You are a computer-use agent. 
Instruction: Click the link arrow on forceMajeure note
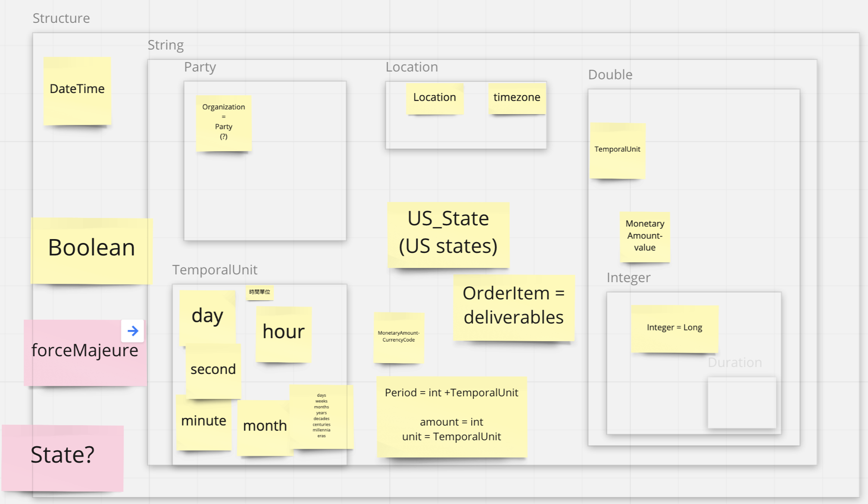133,331
